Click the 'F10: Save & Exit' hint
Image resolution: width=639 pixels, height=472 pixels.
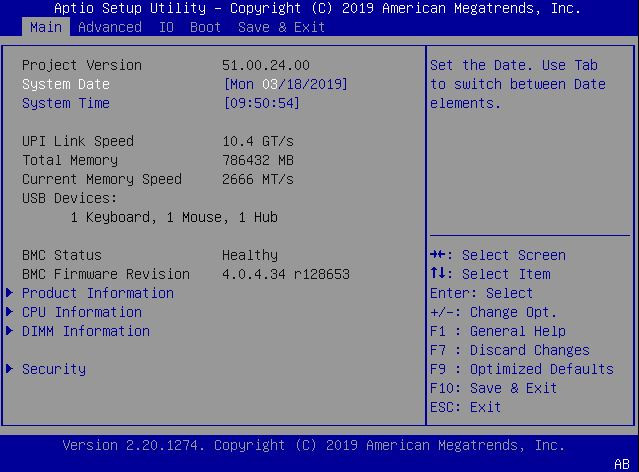494,388
